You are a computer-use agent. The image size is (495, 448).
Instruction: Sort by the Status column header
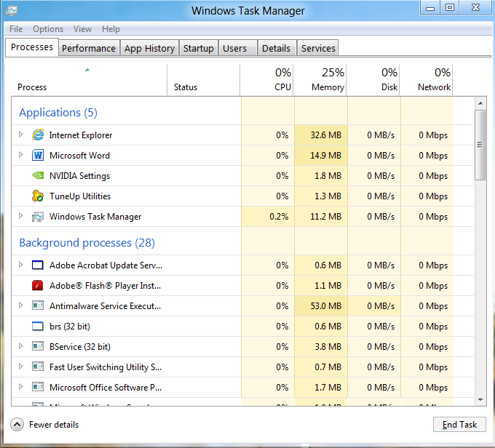(203, 79)
